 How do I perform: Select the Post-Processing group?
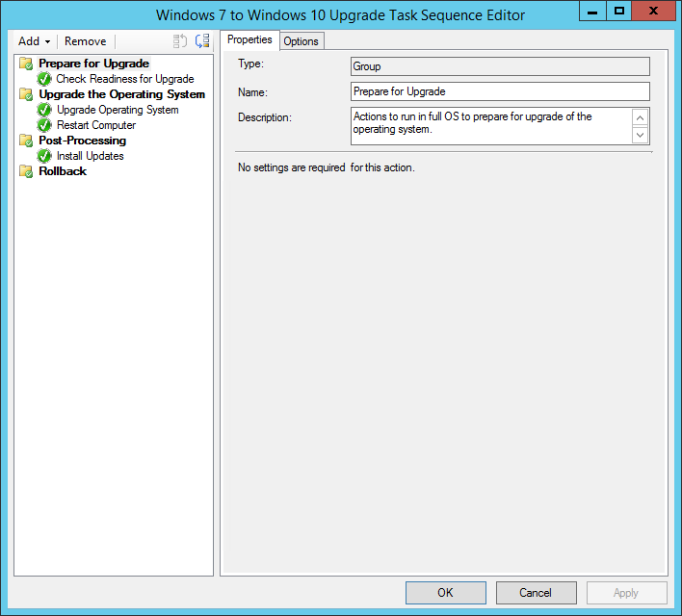pyautogui.click(x=82, y=141)
